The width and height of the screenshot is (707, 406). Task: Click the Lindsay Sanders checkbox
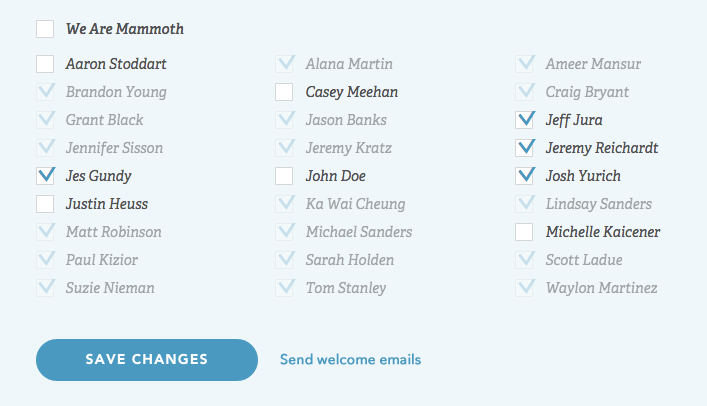[525, 204]
